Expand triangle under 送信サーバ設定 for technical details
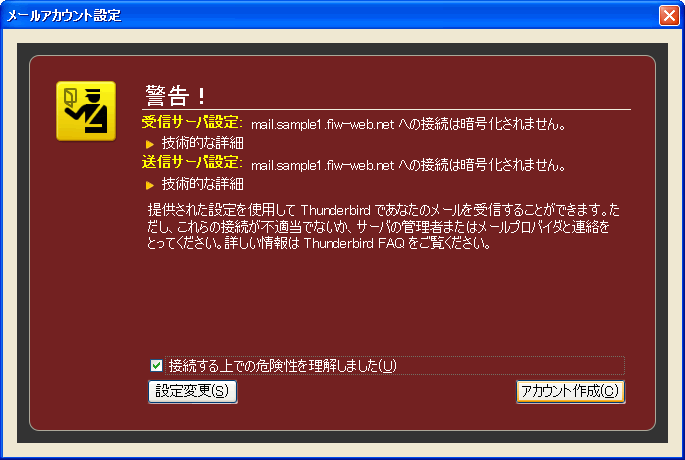685x460 pixels. [150, 185]
